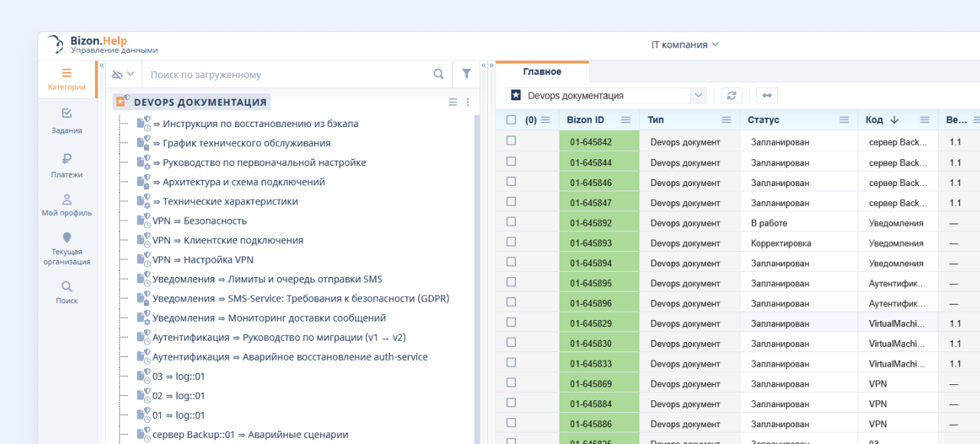Open Инструкция по восстановлению из бэкапа
980x444 pixels.
pos(260,123)
